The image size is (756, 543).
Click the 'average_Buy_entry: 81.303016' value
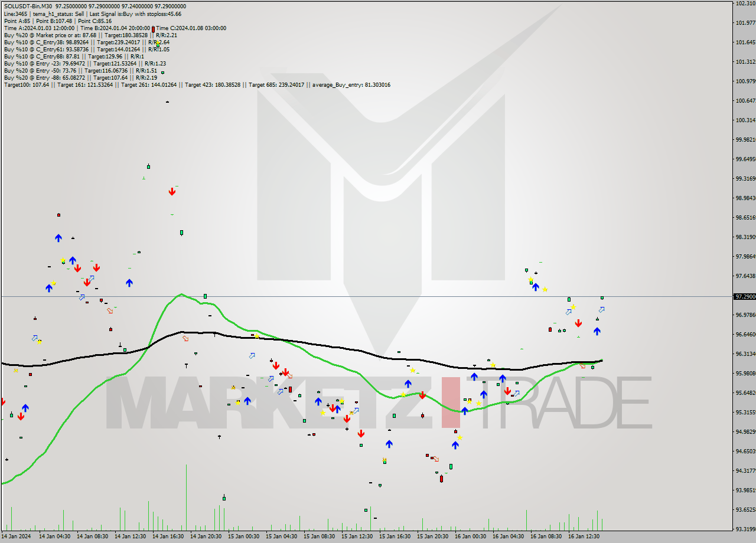click(x=351, y=84)
